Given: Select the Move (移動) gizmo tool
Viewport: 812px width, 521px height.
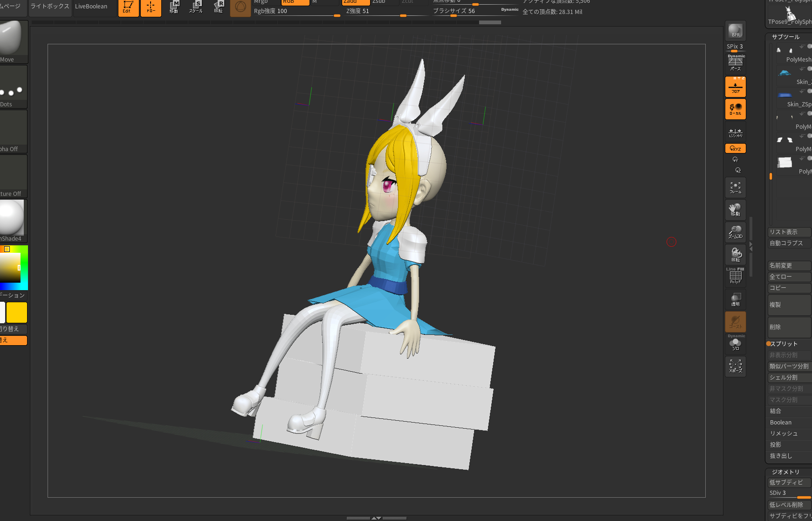Looking at the screenshot, I should tap(173, 7).
